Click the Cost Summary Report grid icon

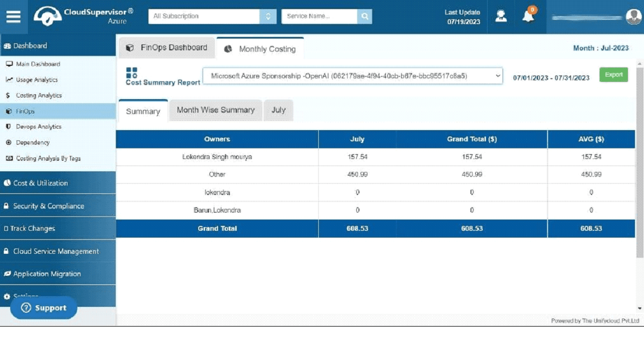[132, 73]
